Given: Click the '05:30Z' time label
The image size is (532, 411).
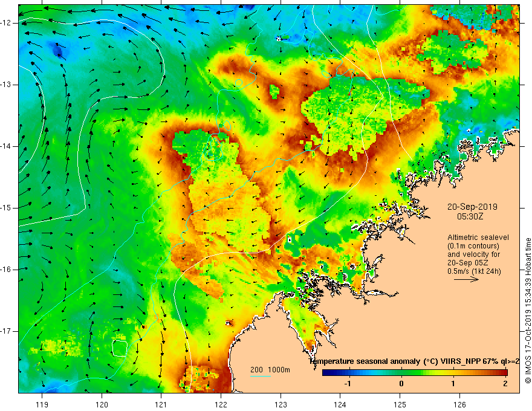Looking at the screenshot, I should (470, 216).
